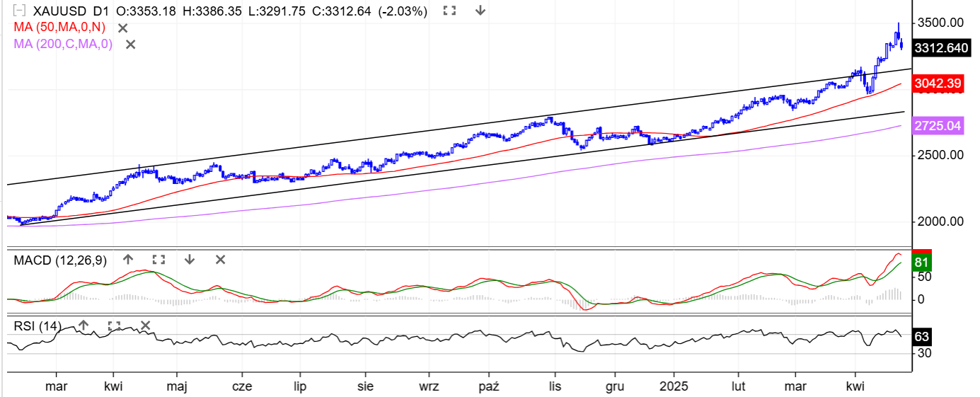
Task: Click the 3500.00 price axis label
Action: click(940, 23)
